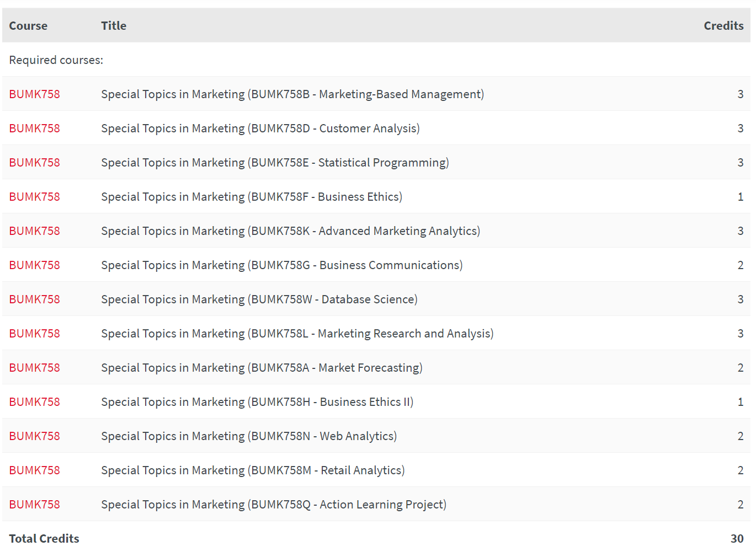Follow BUMK758 link for Advanced Marketing Analytics
Screen dimensions: 756x557
click(x=34, y=231)
